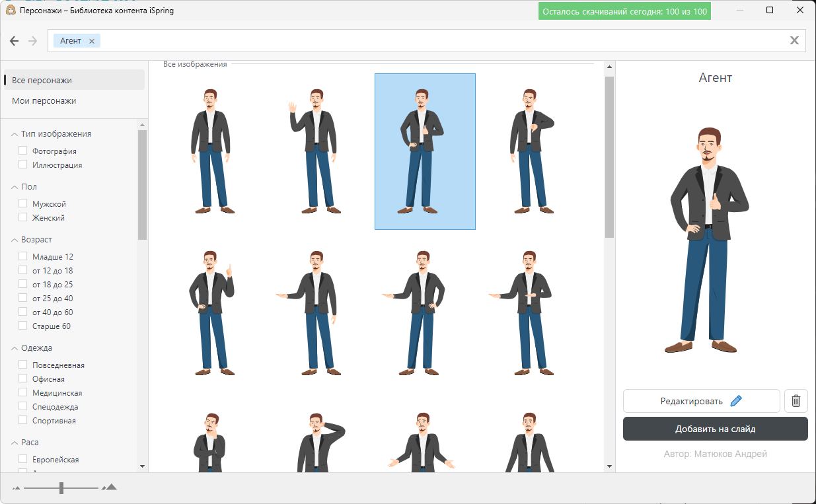Click the gallery scrollbar down arrow
This screenshot has height=504, width=816.
point(609,466)
